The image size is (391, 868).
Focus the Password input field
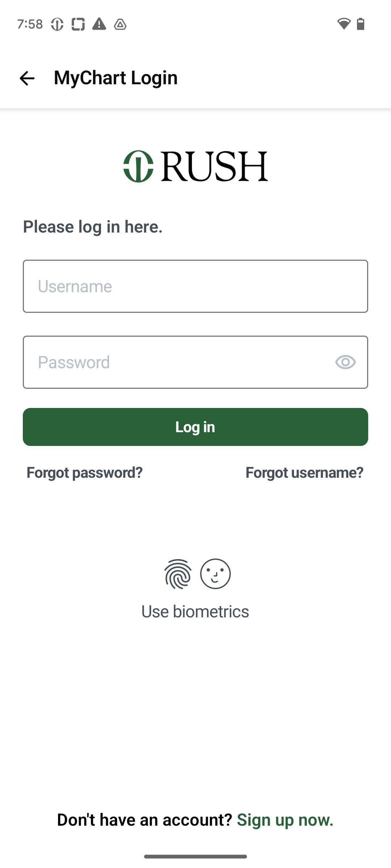pos(195,362)
